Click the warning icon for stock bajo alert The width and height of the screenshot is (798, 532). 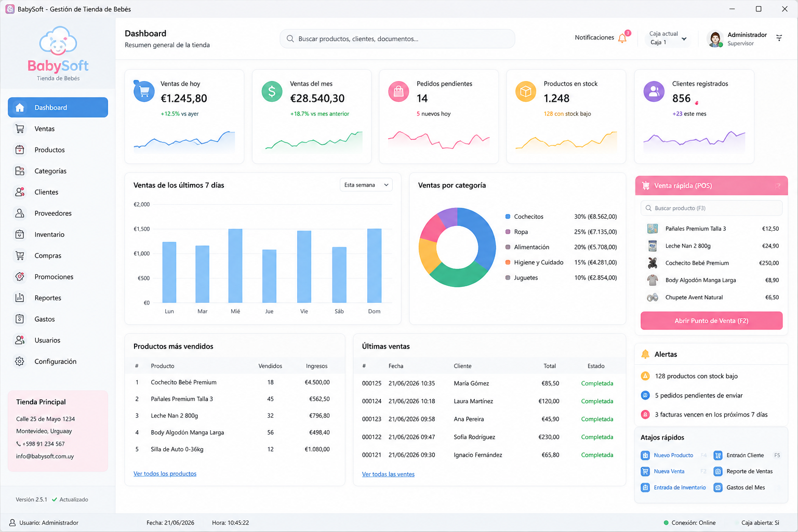coord(645,376)
